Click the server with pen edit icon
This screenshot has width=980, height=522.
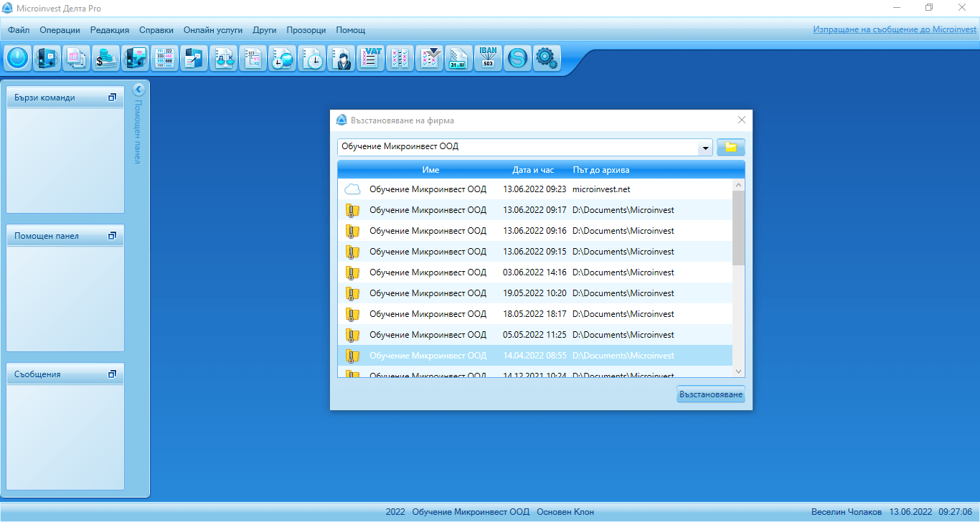tap(194, 57)
